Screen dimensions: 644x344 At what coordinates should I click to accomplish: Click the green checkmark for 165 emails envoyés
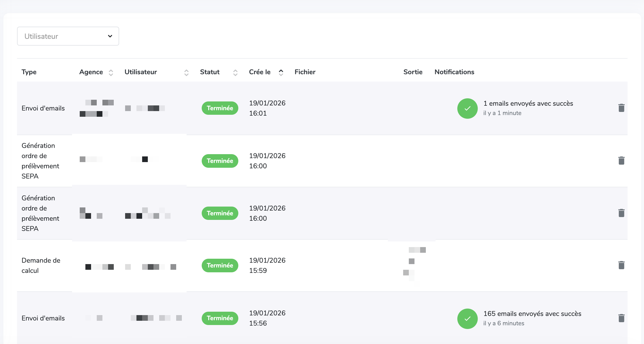[467, 318]
